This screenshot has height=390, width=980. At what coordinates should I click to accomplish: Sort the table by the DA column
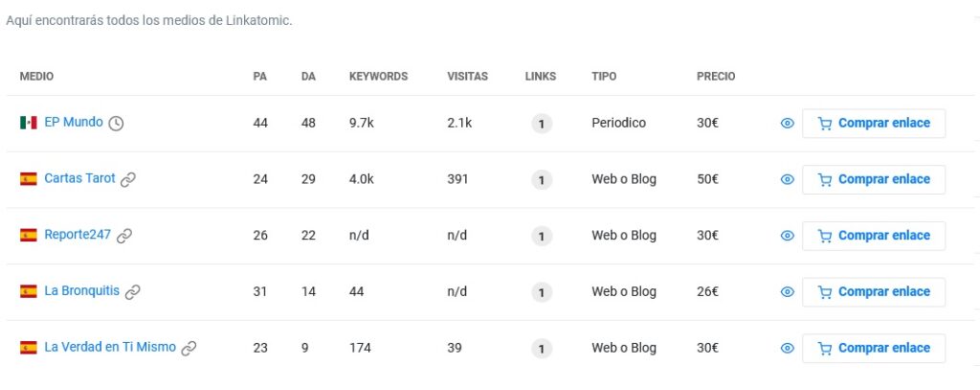coord(308,77)
